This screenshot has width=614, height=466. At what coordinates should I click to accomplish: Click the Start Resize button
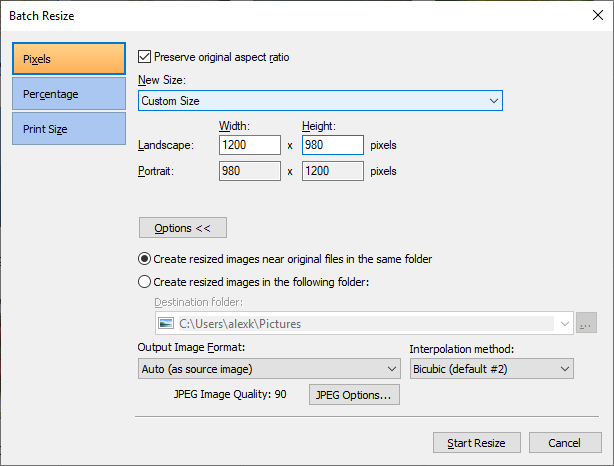tap(477, 443)
